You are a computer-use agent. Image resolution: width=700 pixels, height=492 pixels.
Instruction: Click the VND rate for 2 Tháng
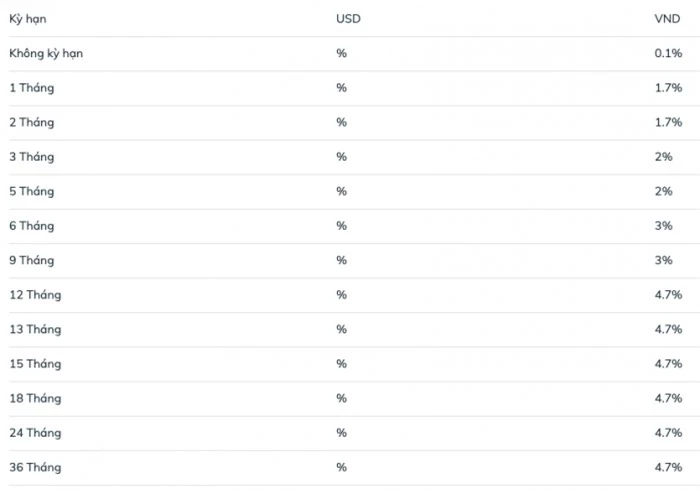click(668, 122)
